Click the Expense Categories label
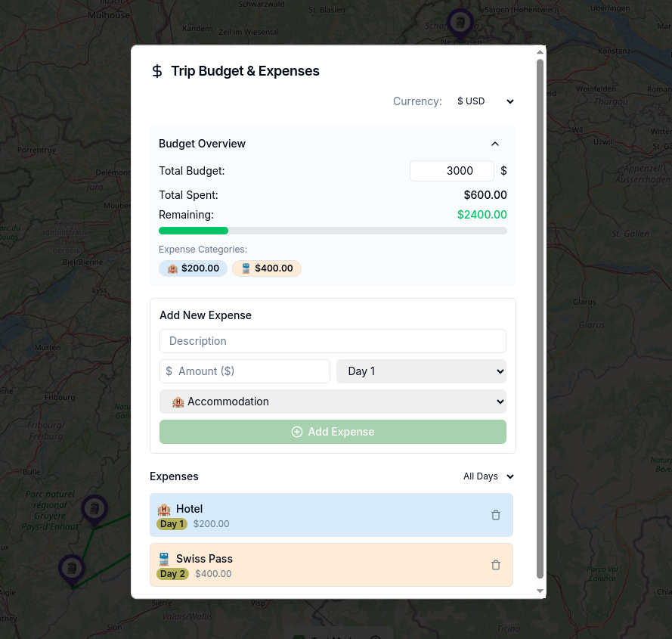672x639 pixels. coord(203,250)
